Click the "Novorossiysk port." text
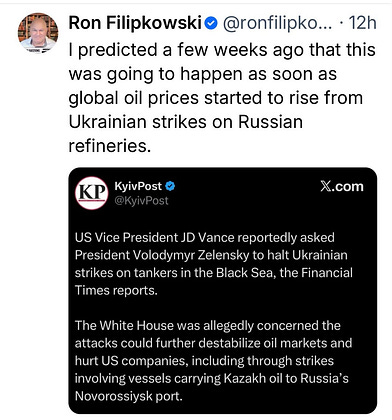Screen dimensions: 392x420 coord(129,396)
